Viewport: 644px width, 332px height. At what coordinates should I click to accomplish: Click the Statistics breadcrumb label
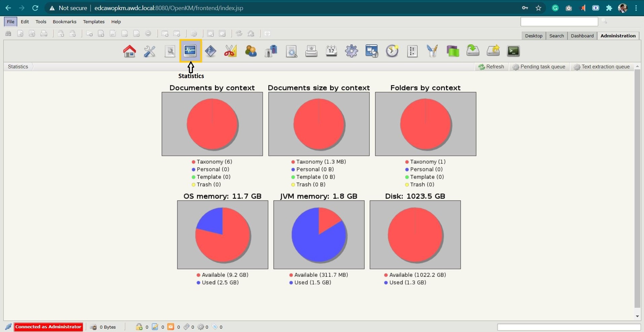pyautogui.click(x=18, y=67)
